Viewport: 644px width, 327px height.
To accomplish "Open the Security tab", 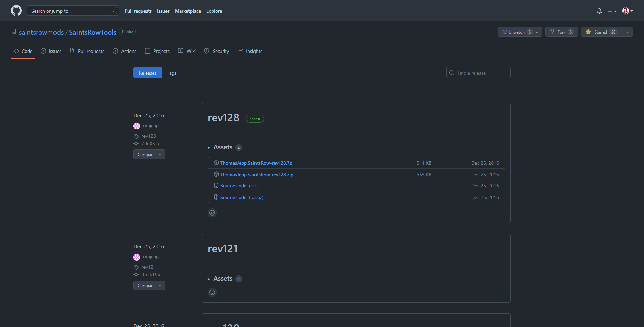I will [x=217, y=51].
